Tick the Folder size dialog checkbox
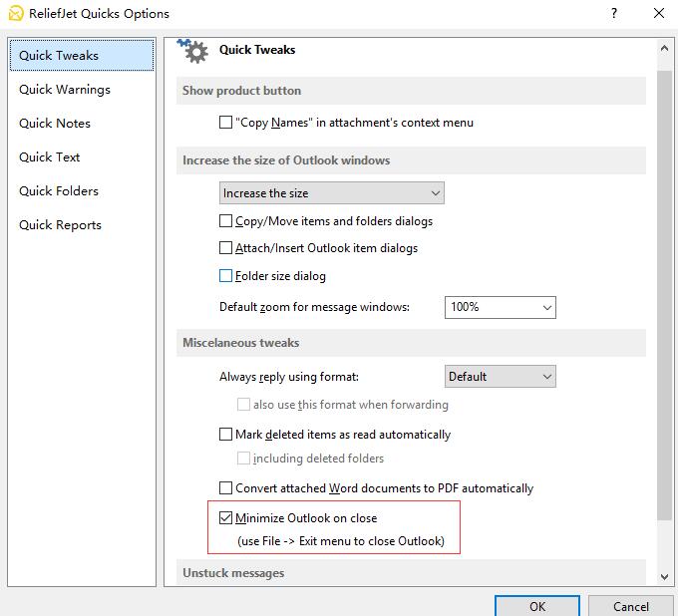The image size is (678, 616). point(225,276)
